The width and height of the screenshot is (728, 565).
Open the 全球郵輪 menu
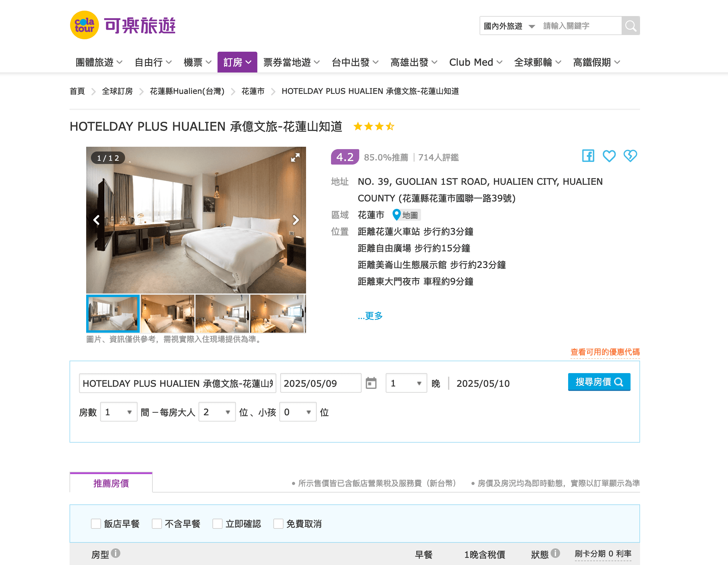pyautogui.click(x=537, y=62)
